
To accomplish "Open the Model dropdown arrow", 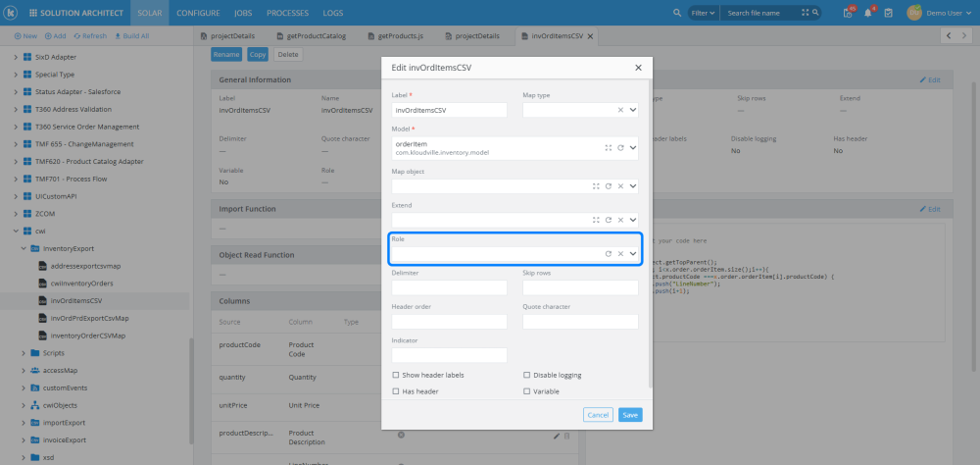I will (x=632, y=148).
